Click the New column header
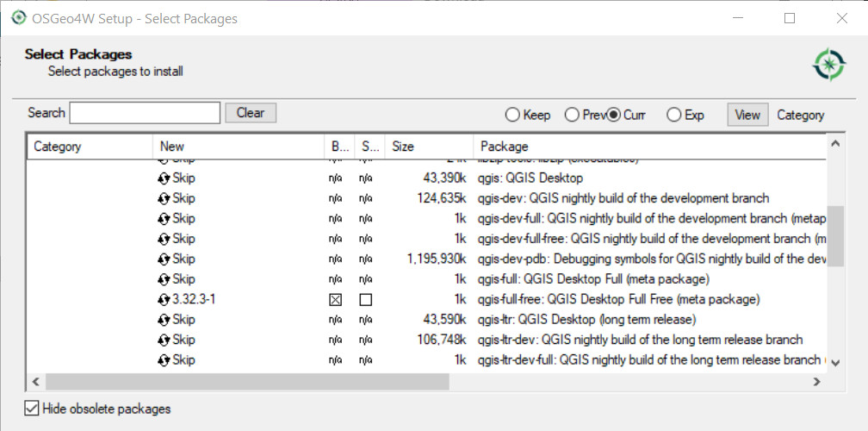Image resolution: width=868 pixels, height=431 pixels. pyautogui.click(x=238, y=147)
